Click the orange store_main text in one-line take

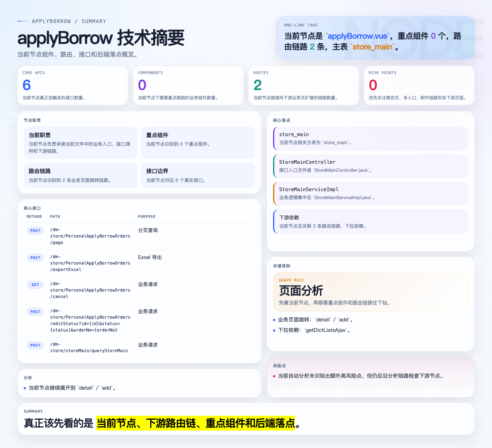372,47
